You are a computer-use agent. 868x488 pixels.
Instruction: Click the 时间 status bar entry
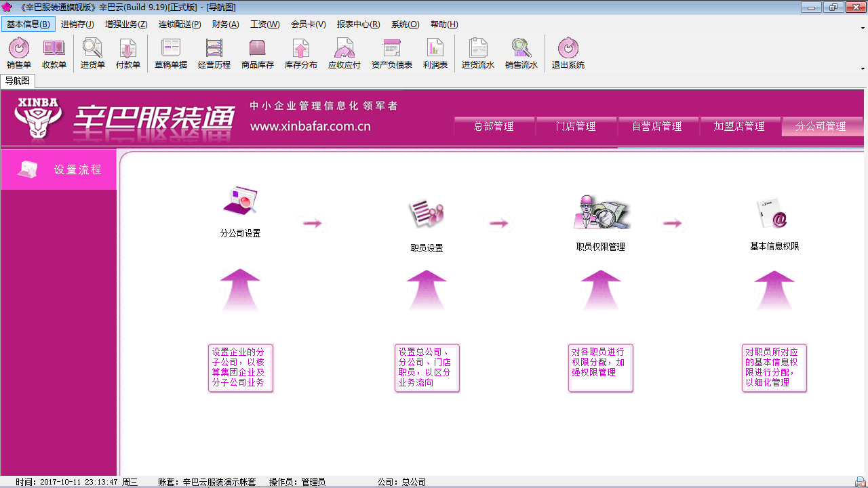77,482
